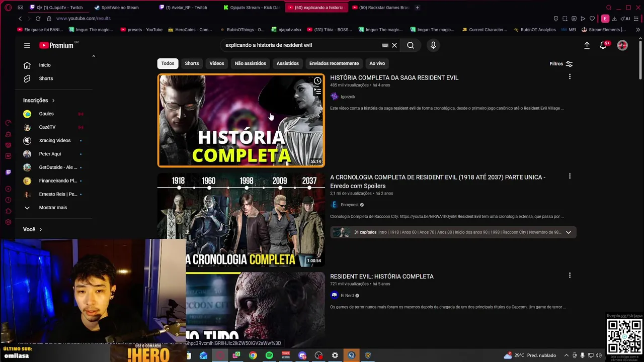Open the Peter Aqui subscription

pos(54,154)
